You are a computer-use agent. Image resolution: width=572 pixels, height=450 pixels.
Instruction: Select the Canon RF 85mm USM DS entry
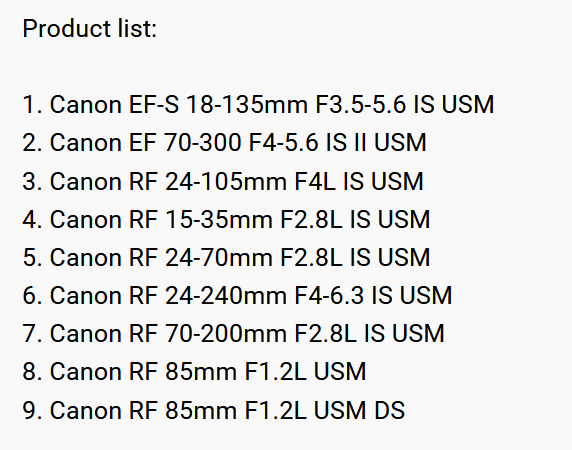(x=214, y=411)
